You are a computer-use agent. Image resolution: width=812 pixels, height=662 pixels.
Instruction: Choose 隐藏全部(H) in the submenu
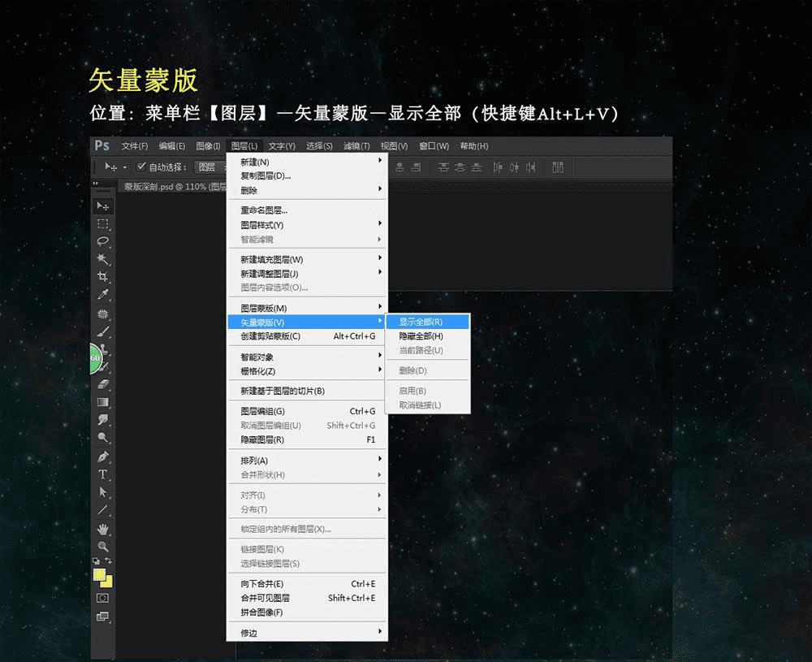coord(428,335)
